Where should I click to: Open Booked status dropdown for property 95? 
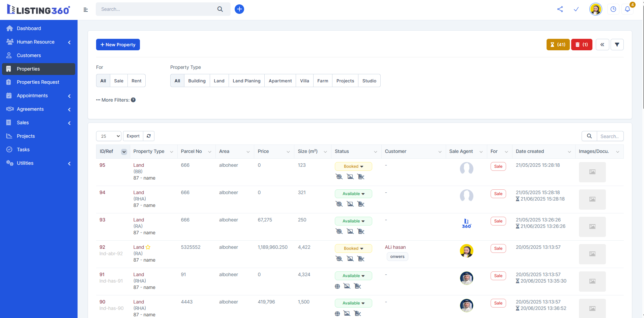coord(353,166)
